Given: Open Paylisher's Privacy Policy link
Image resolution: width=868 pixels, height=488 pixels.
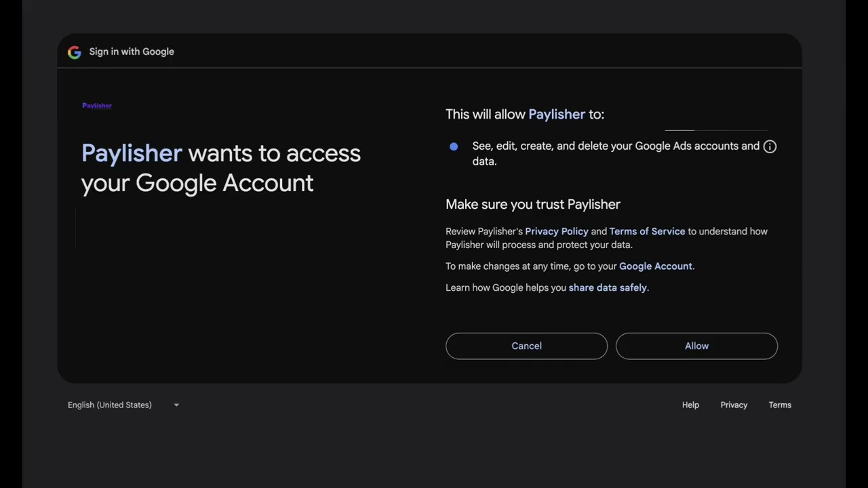Looking at the screenshot, I should (x=557, y=231).
